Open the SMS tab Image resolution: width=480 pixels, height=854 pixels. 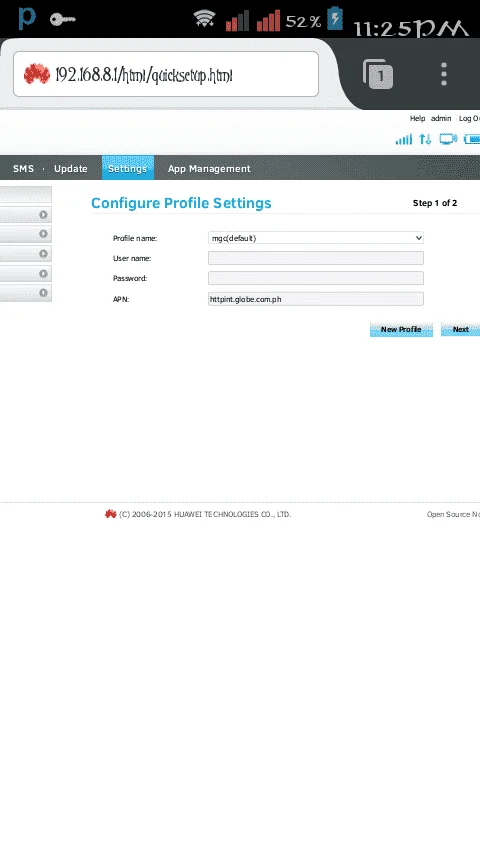click(23, 168)
